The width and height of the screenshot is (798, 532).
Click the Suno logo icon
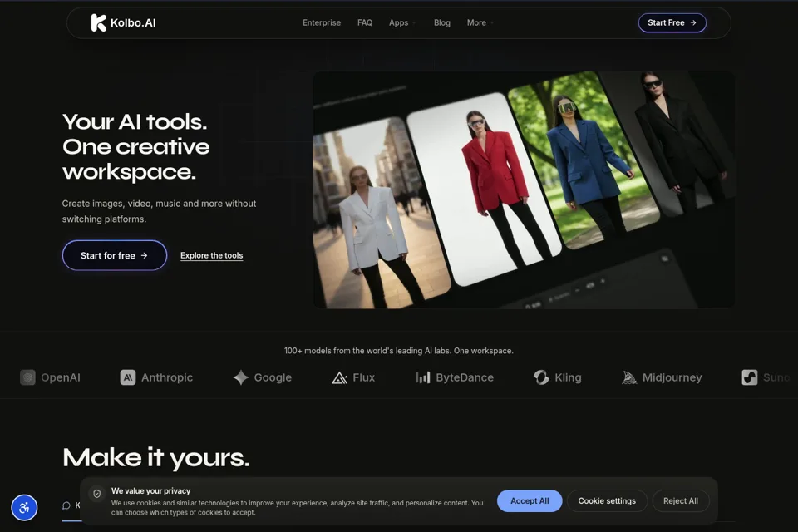click(x=750, y=377)
